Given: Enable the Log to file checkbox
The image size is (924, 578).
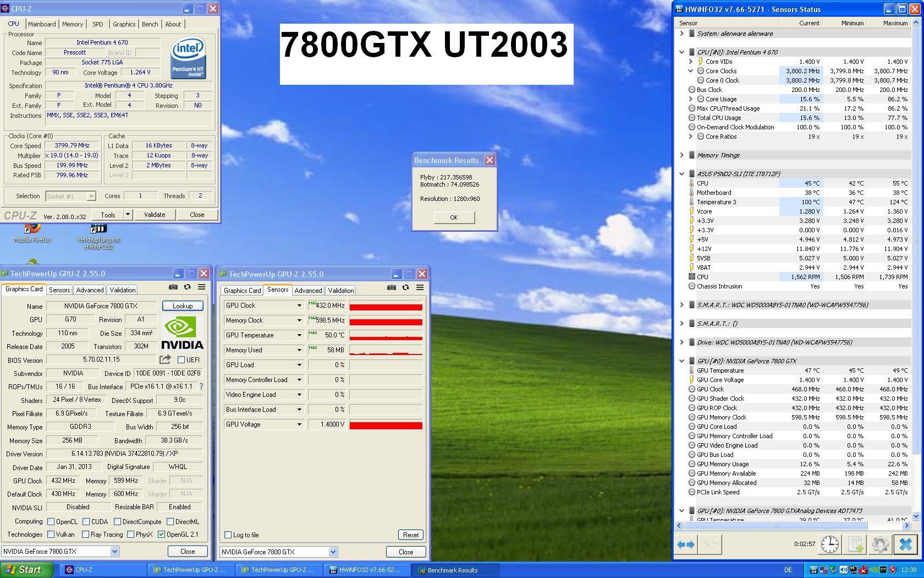Looking at the screenshot, I should pos(228,535).
